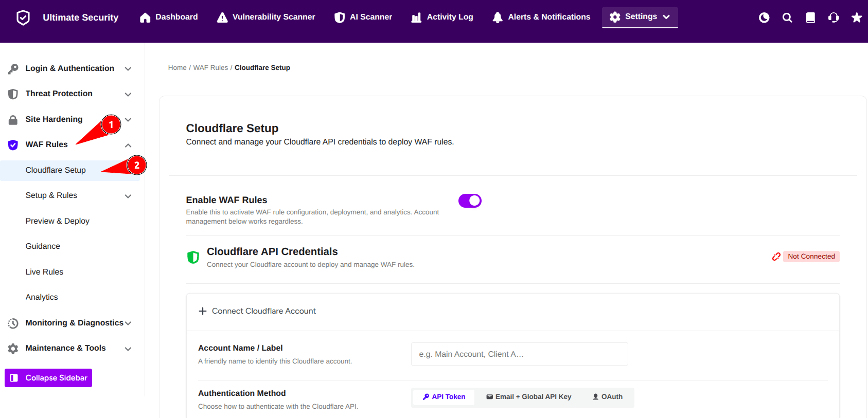868x418 pixels.
Task: Open Analytics sidebar item
Action: [x=42, y=297]
